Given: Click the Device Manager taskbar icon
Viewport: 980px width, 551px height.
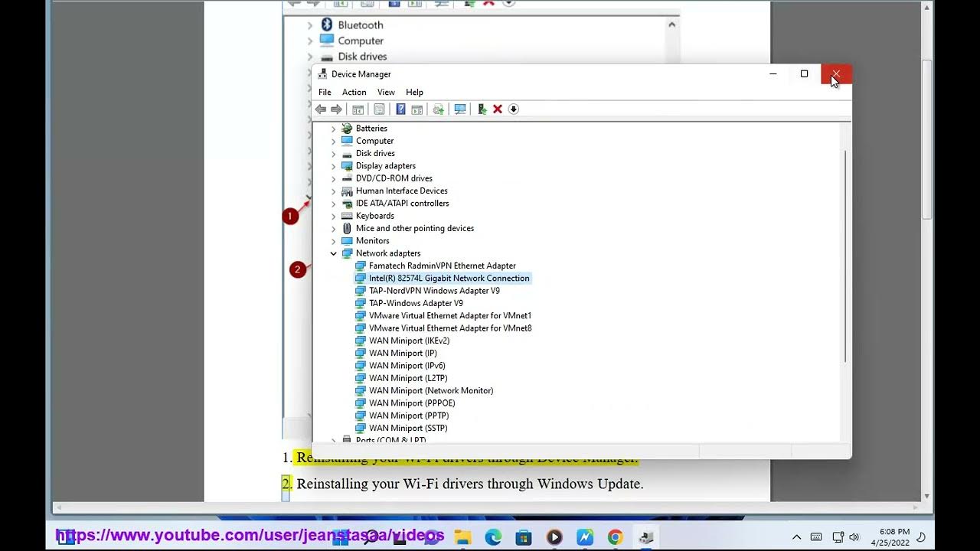Looking at the screenshot, I should [646, 537].
